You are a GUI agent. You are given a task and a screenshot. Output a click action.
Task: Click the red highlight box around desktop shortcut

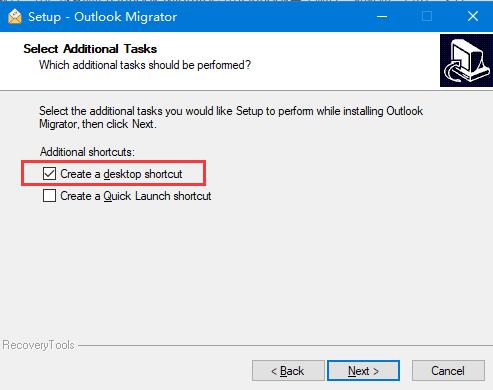pos(113,173)
